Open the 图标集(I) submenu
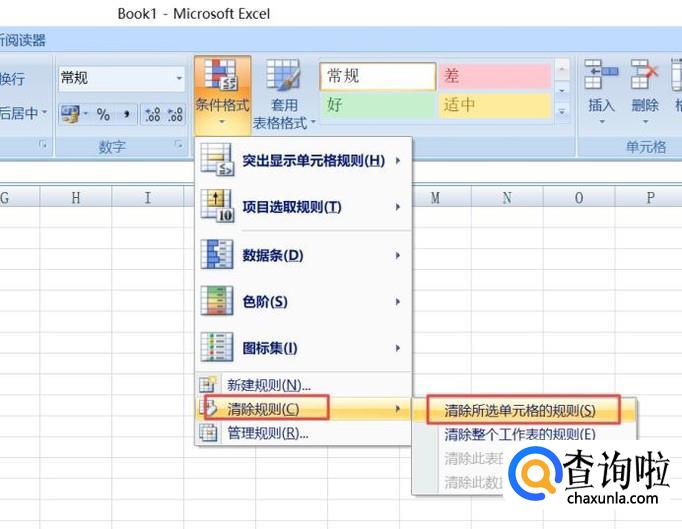This screenshot has width=682, height=529. point(303,348)
